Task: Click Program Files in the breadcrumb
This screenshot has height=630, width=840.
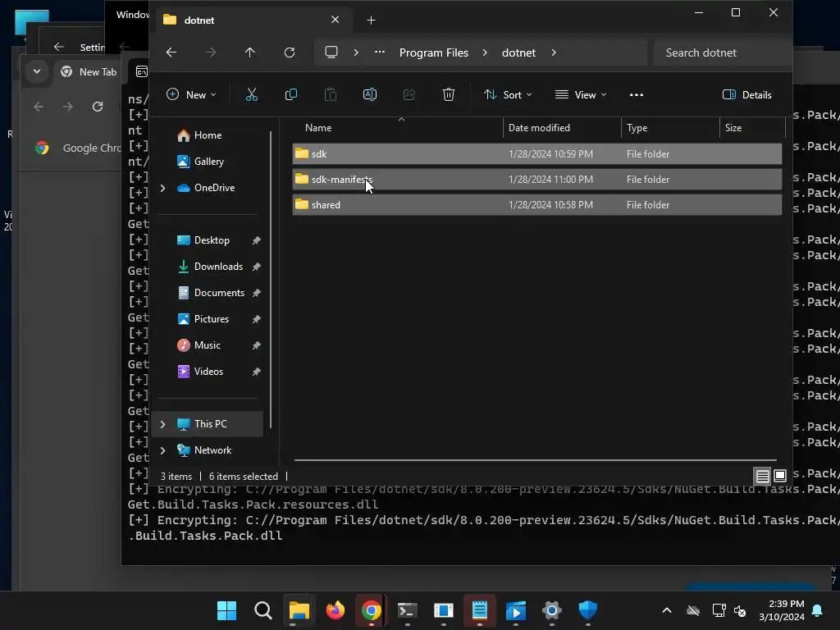Action: (x=434, y=52)
